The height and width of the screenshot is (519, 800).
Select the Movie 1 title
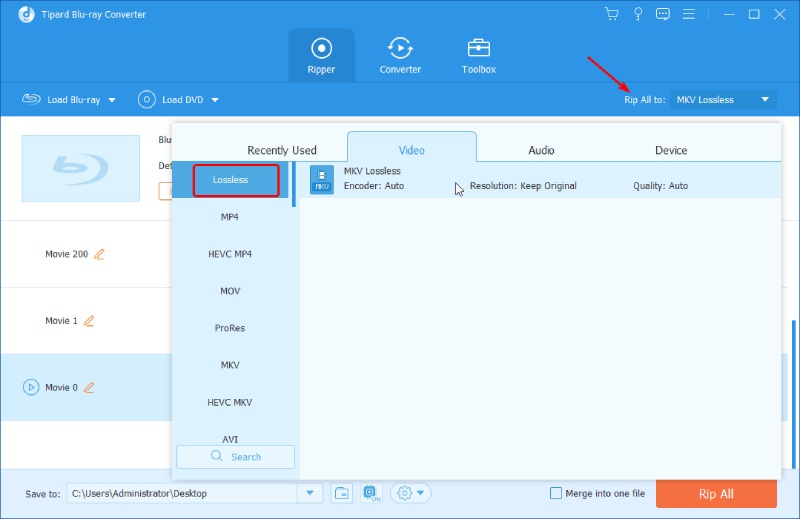[61, 320]
